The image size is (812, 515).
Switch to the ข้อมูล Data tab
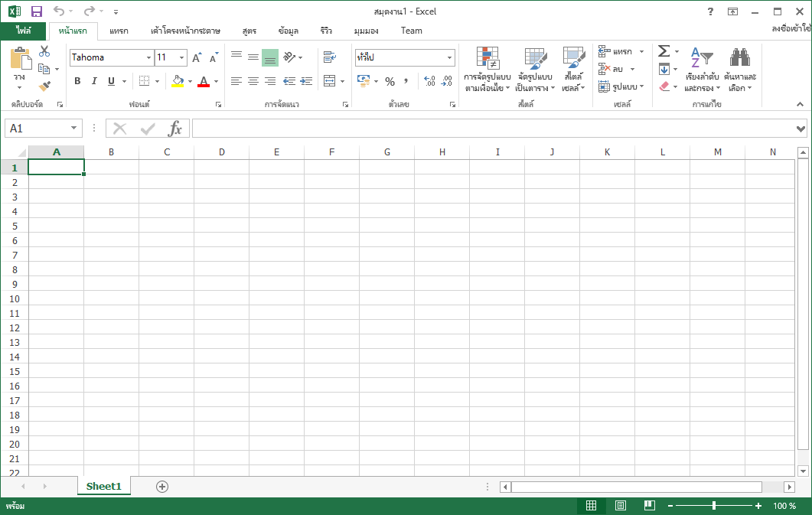288,31
